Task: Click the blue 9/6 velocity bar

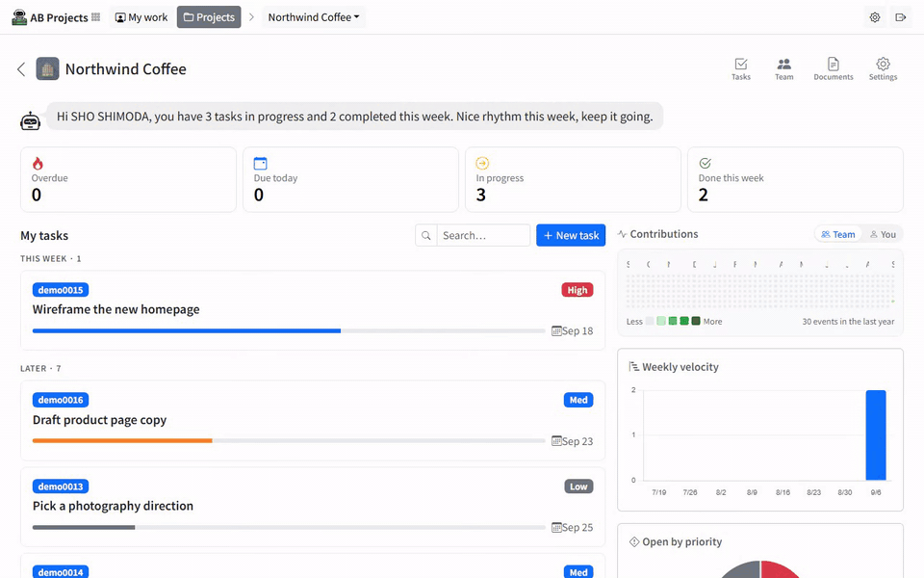Action: (876, 435)
